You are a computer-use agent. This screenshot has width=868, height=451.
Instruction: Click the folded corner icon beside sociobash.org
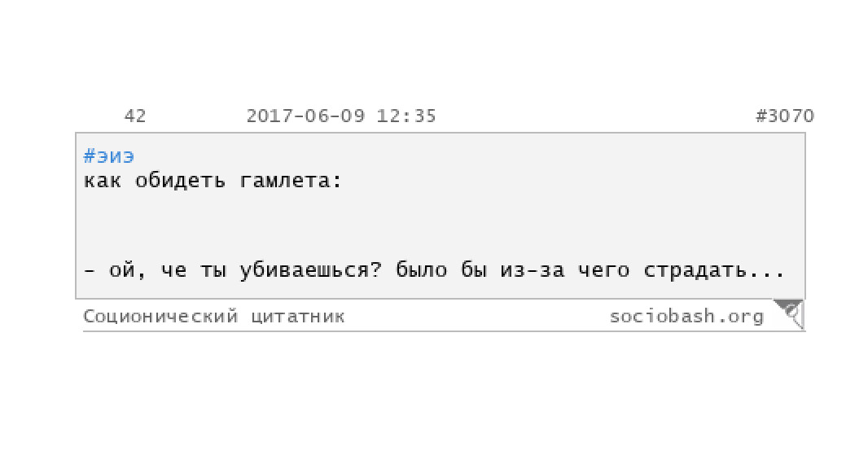click(789, 313)
